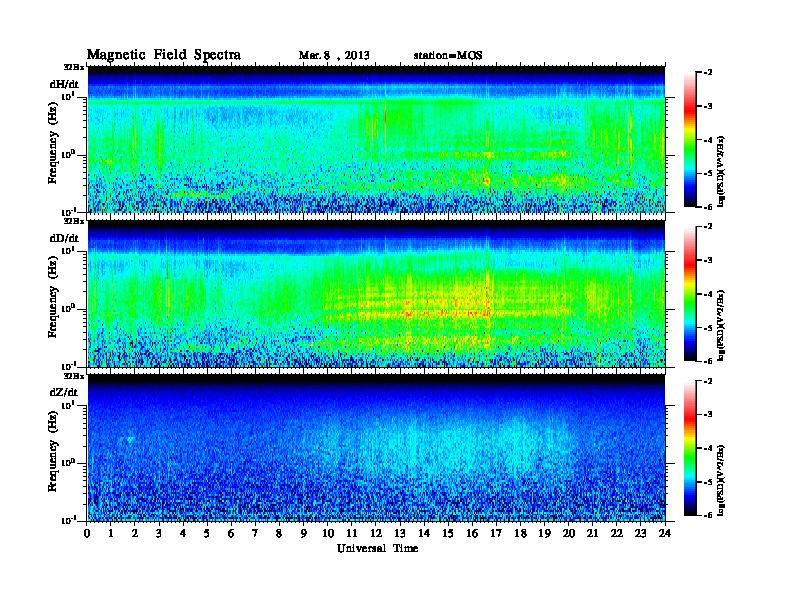Image resolution: width=792 pixels, height=612 pixels.
Task: Click hour tick label 16 on the time axis
Action: 472,533
